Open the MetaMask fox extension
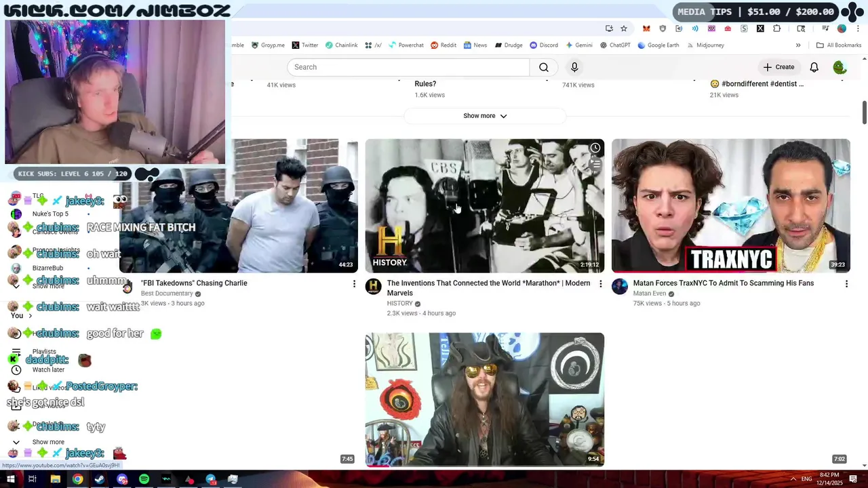 click(x=646, y=28)
